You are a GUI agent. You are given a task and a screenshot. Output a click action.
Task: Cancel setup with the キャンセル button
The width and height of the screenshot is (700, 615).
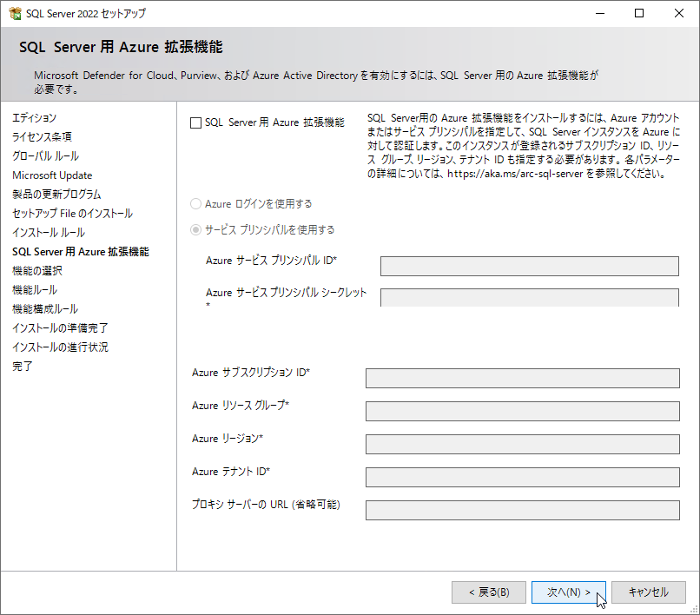click(x=649, y=592)
